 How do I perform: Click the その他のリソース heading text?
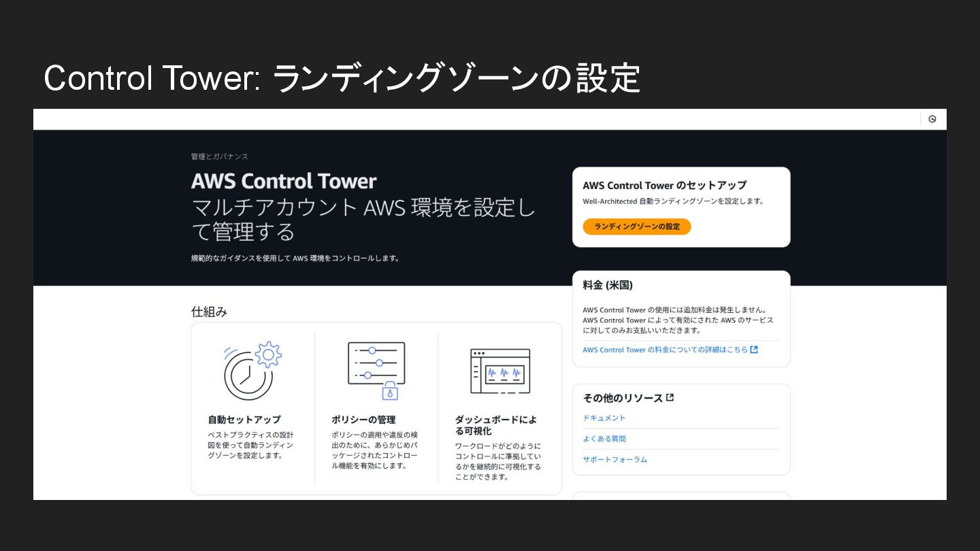point(623,398)
